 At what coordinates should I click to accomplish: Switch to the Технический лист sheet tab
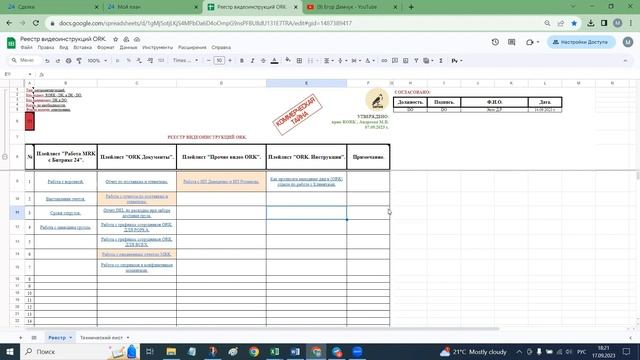tap(104, 338)
